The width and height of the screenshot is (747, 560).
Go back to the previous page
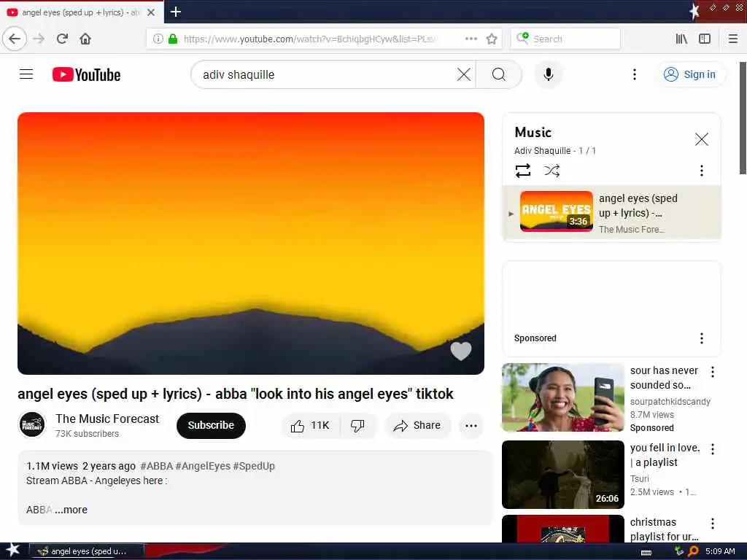point(15,39)
